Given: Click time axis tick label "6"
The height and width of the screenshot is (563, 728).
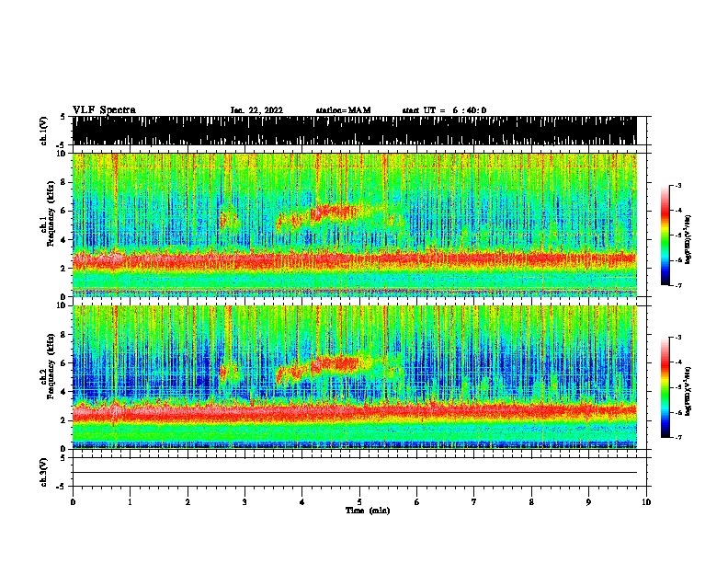Looking at the screenshot, I should coord(417,502).
